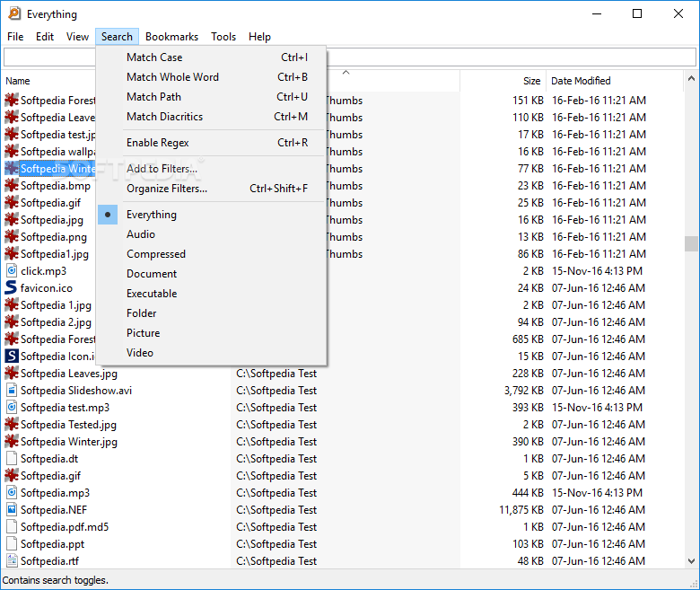Screen dimensions: 700x590
Task: Toggle Match Path option
Action: (211, 96)
